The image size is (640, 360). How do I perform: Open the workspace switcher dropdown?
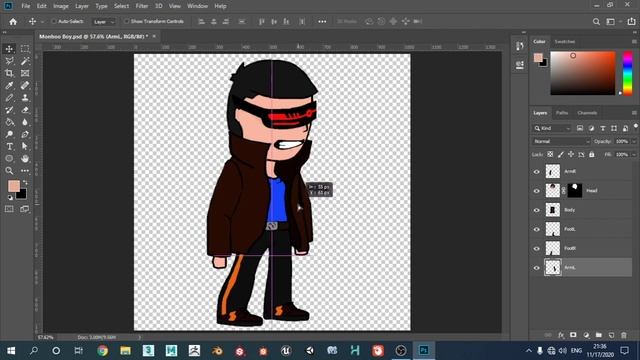click(613, 22)
